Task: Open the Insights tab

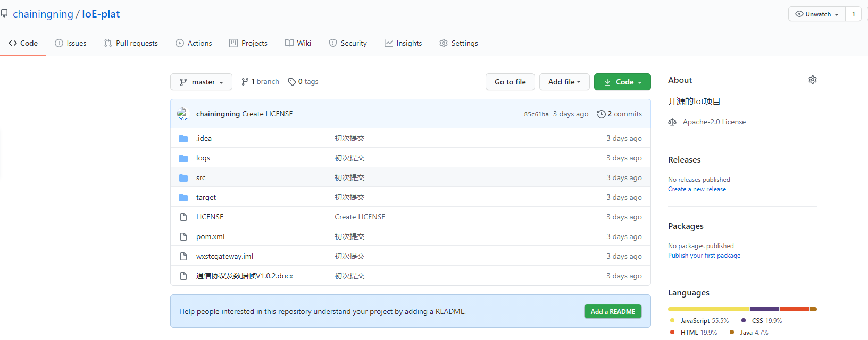Action: coord(403,43)
